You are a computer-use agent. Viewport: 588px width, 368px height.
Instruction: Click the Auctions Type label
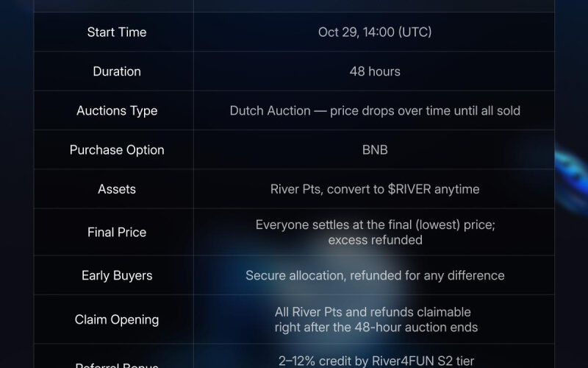(116, 110)
